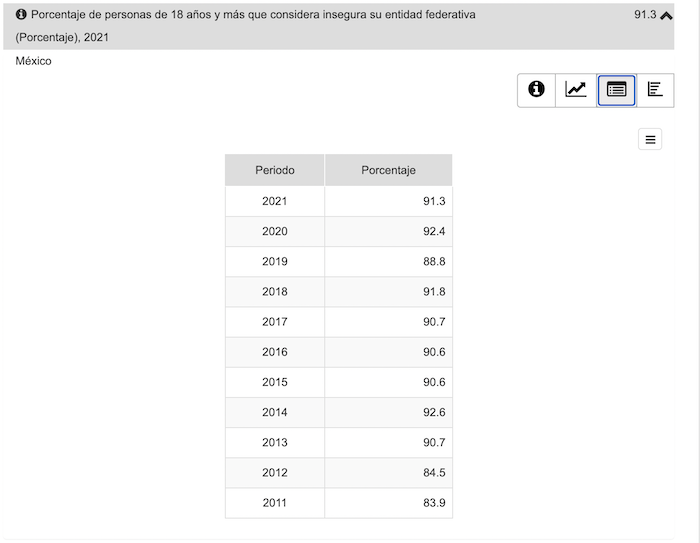Select the 2011 period cell
The width and height of the screenshot is (700, 543).
pyautogui.click(x=275, y=502)
